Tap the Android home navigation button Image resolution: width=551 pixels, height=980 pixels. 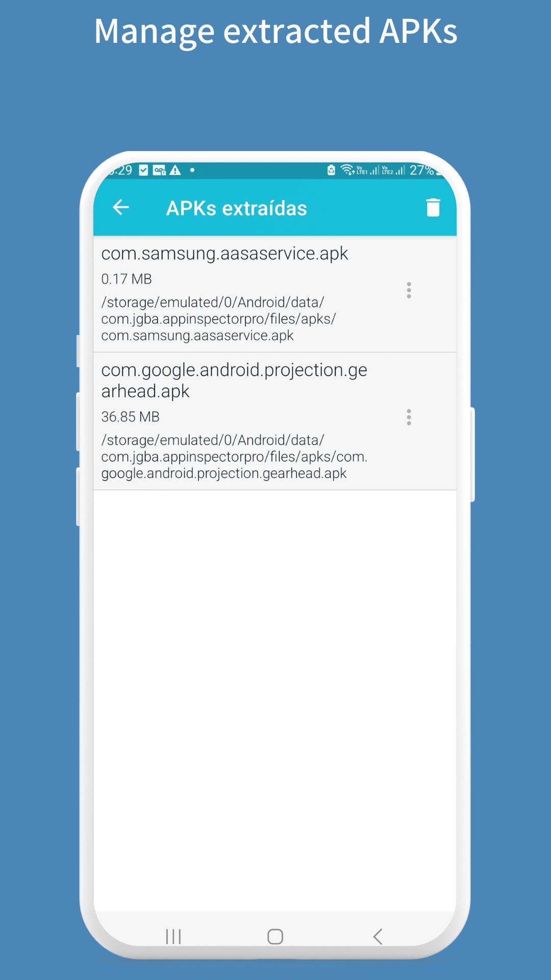point(275,937)
